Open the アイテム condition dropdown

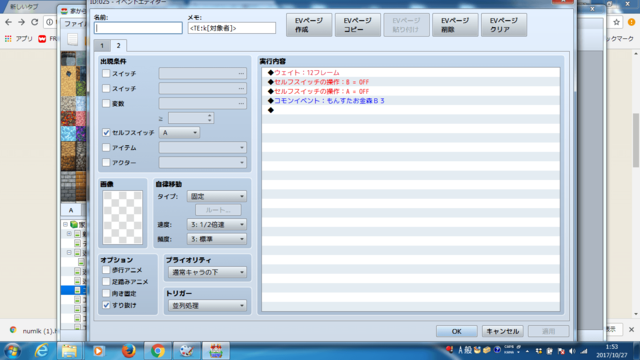[x=202, y=147]
